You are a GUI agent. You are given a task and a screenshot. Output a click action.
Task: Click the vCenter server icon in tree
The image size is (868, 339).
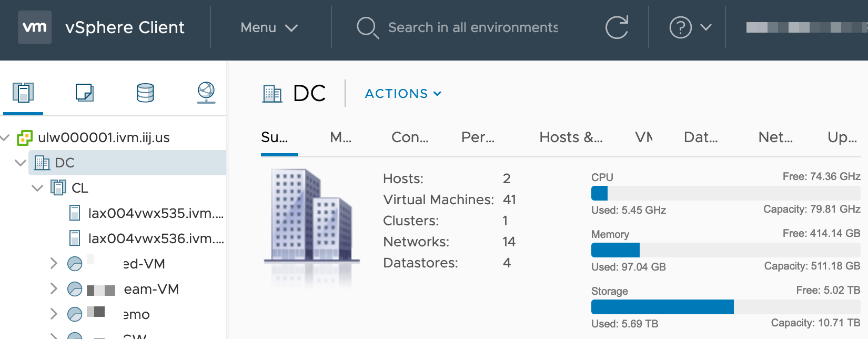25,138
